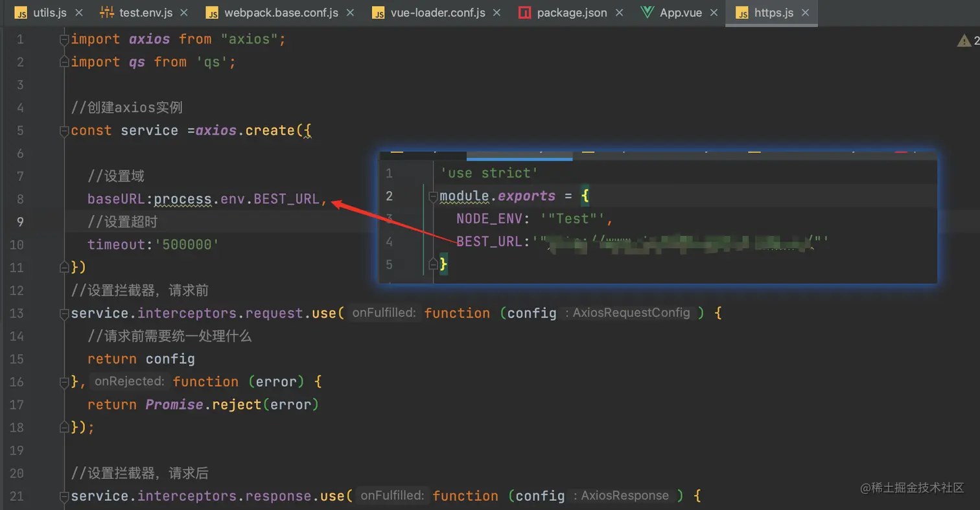The image size is (980, 510).
Task: Click the fold end marker at line 18
Action: 64,427
